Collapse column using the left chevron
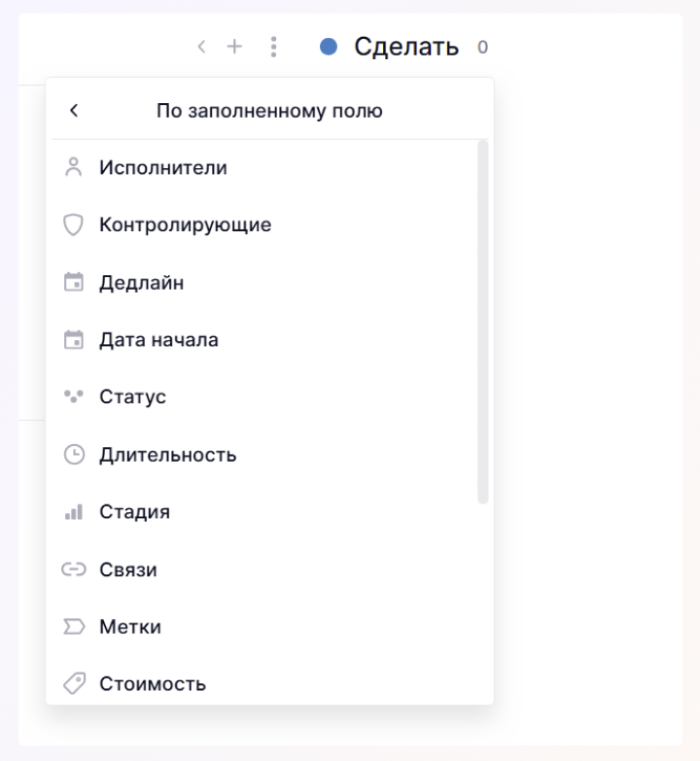 pos(201,47)
